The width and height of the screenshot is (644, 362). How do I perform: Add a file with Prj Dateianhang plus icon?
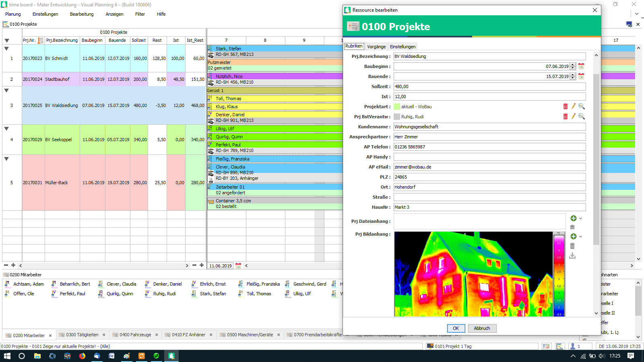(x=574, y=218)
